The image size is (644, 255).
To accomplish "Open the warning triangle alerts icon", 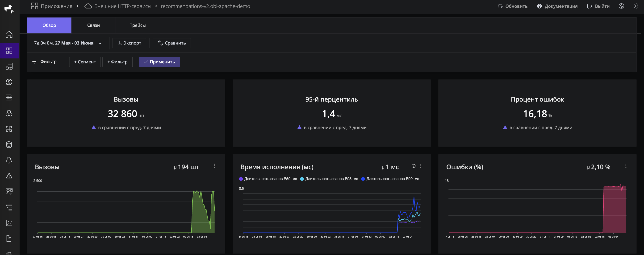I will click(x=9, y=176).
